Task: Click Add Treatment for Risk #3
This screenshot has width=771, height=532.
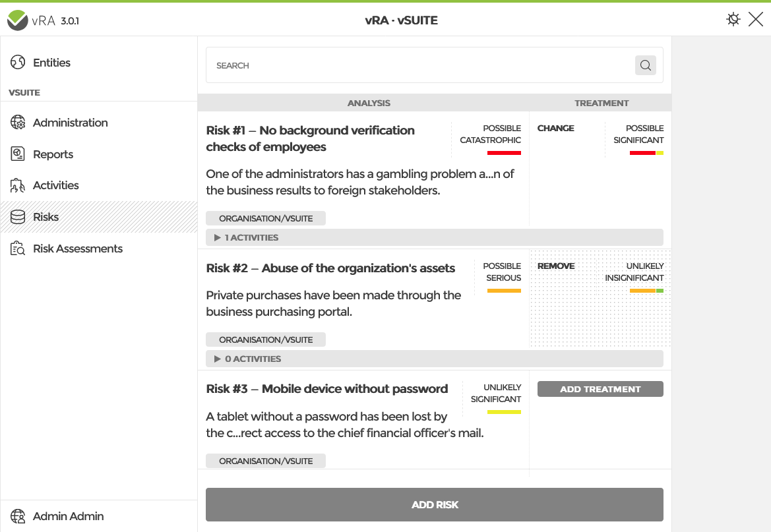Action: (x=600, y=389)
